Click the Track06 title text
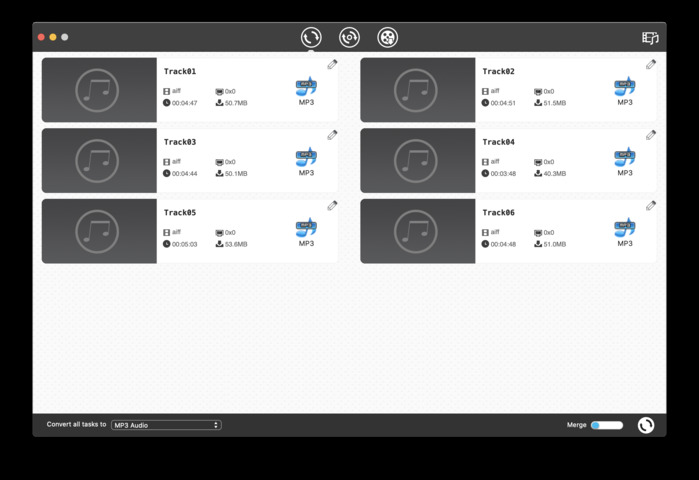Screen dimensions: 699x480 pos(498,212)
